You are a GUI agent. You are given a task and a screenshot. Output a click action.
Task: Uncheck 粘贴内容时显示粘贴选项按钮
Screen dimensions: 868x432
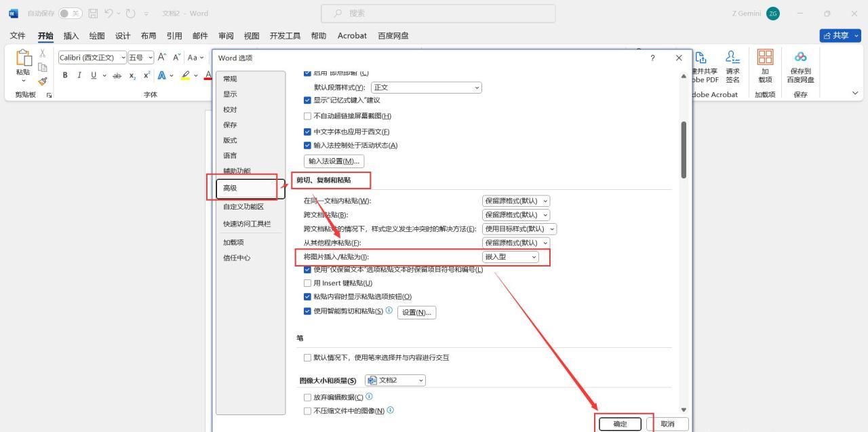(x=307, y=296)
